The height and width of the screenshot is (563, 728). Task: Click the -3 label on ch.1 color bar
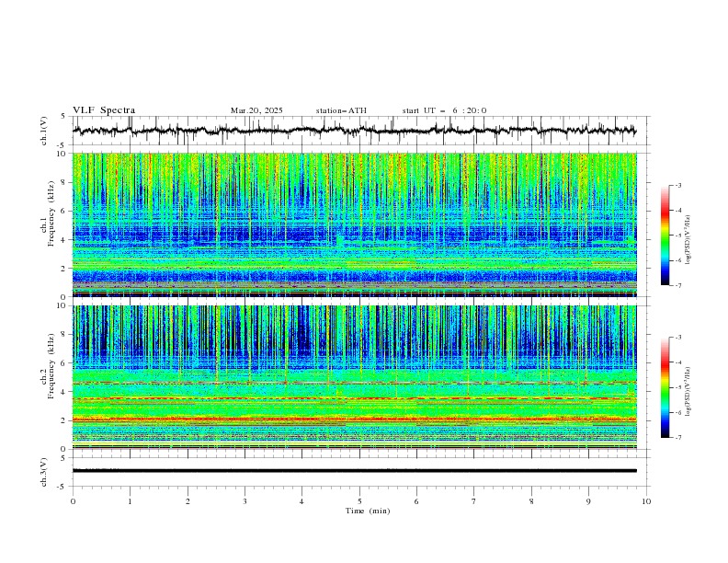(677, 185)
